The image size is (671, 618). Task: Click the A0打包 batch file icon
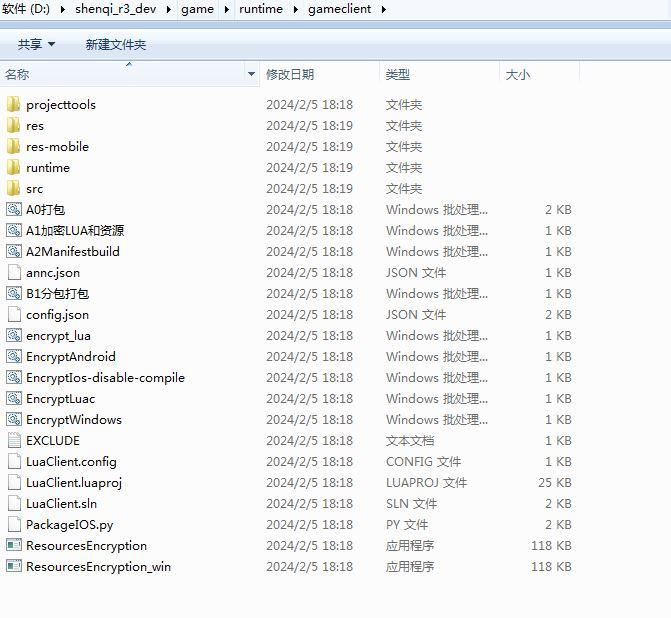[x=13, y=209]
